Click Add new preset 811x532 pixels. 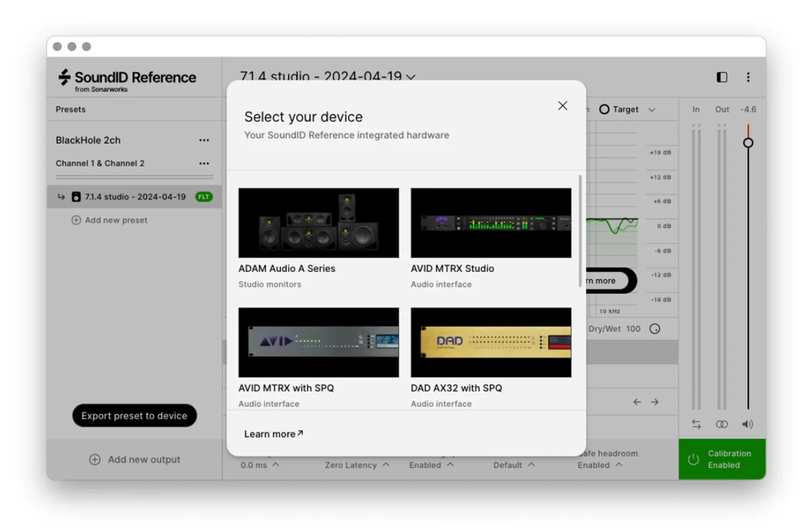109,220
